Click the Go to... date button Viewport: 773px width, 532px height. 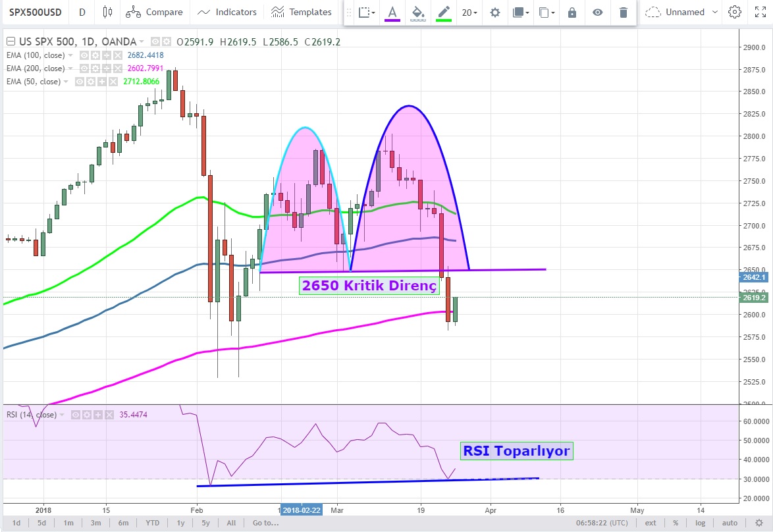pyautogui.click(x=265, y=523)
